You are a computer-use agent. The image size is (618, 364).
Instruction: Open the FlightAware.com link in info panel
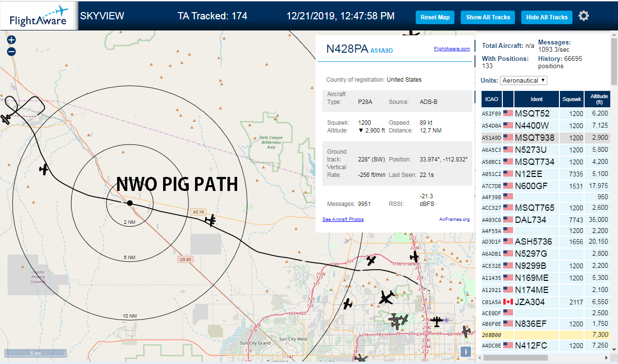point(452,48)
